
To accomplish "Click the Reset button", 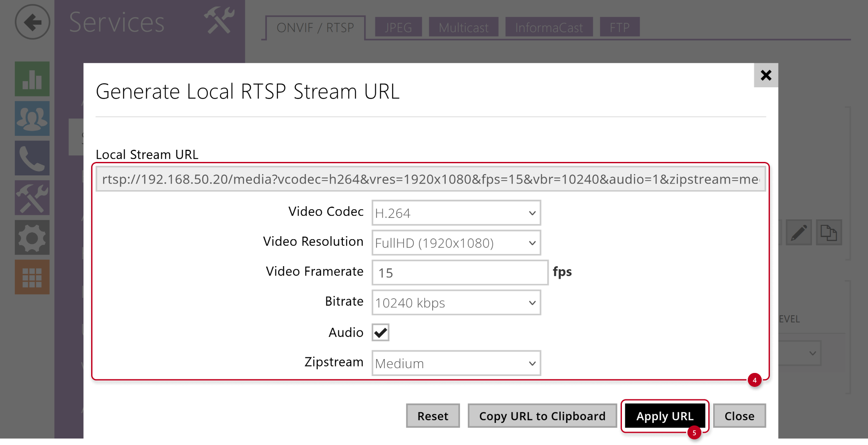I will (x=433, y=416).
